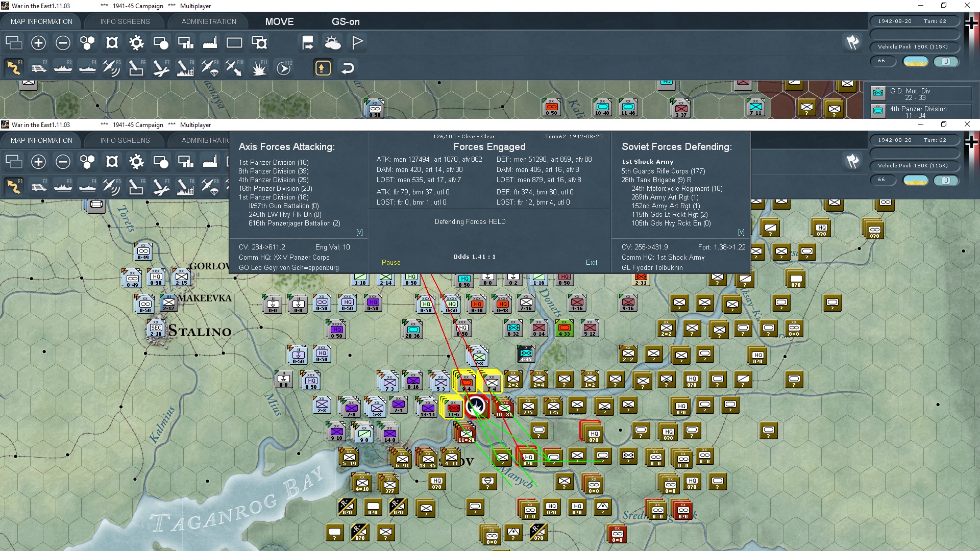Zoom out map in foreground window toolbar
The width and height of the screenshot is (980, 551).
coord(63,162)
